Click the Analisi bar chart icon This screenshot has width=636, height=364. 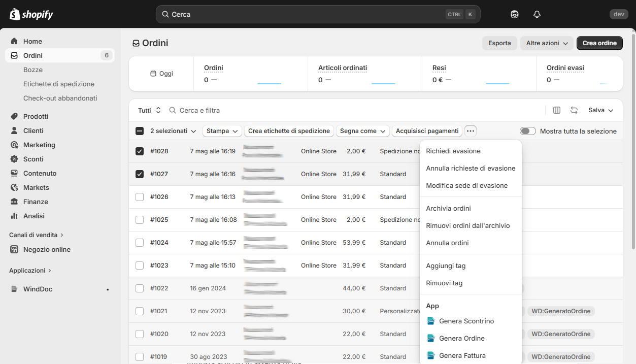[x=14, y=216]
